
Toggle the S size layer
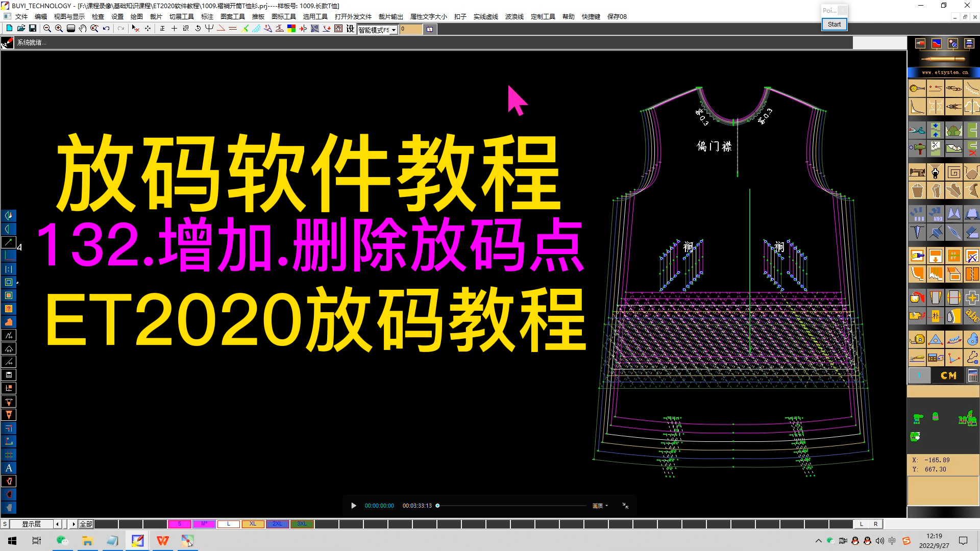coord(179,524)
